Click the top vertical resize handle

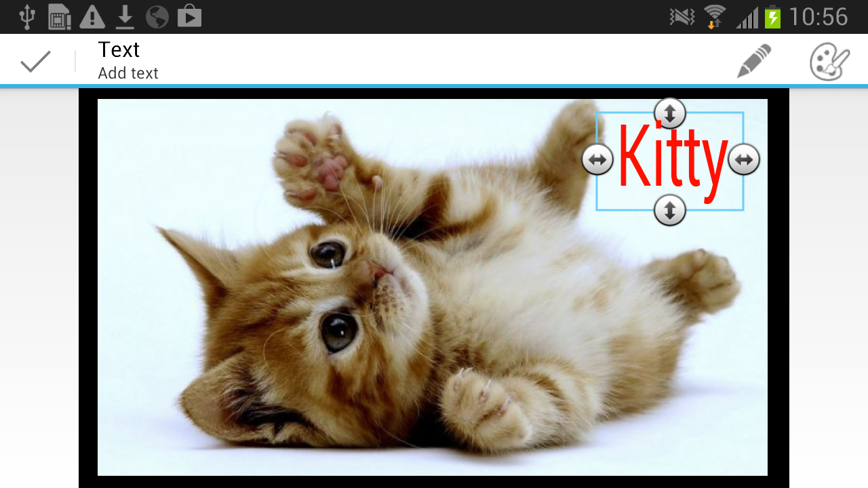coord(670,113)
